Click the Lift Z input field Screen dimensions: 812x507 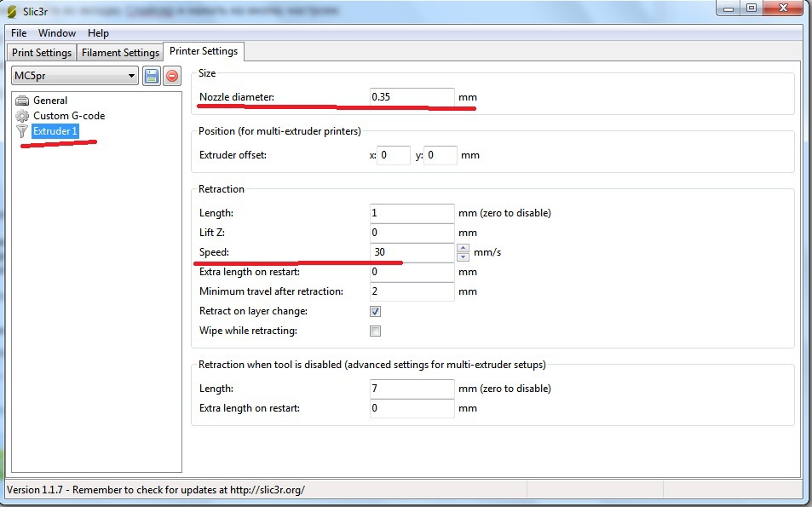coord(412,233)
